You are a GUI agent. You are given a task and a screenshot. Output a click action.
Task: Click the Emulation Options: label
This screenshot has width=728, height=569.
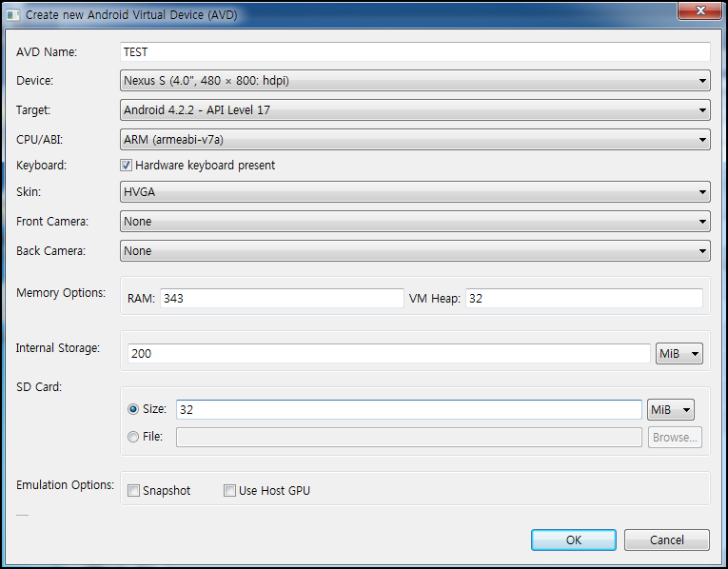(x=65, y=485)
